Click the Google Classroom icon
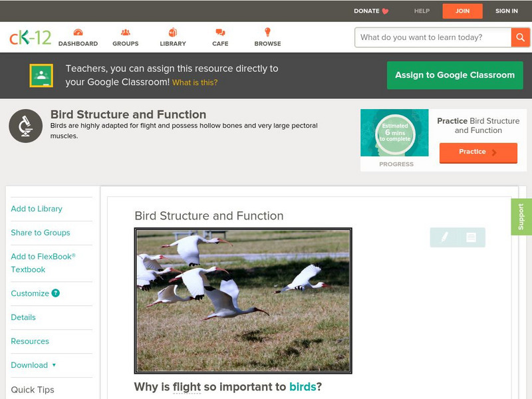The height and width of the screenshot is (399, 532). pos(41,75)
